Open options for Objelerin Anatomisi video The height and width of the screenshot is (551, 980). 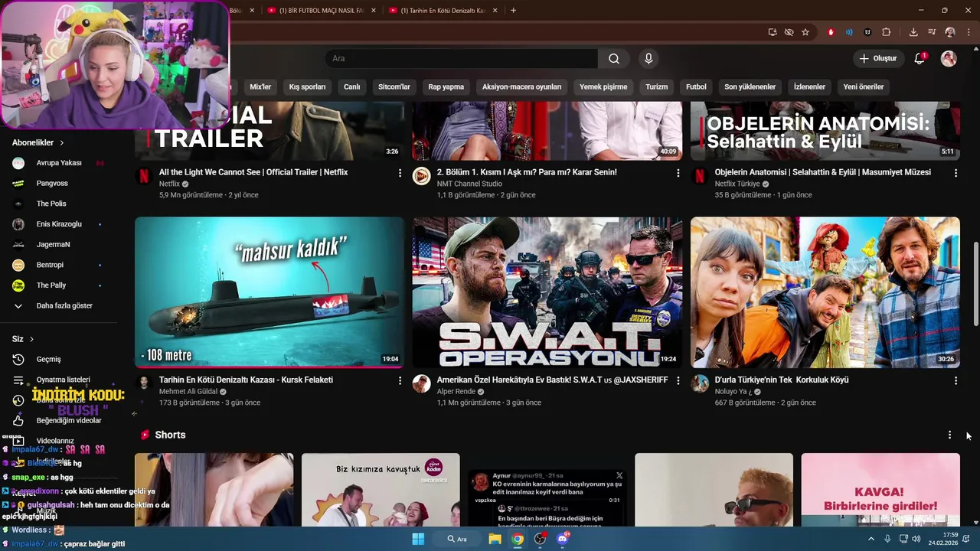955,173
